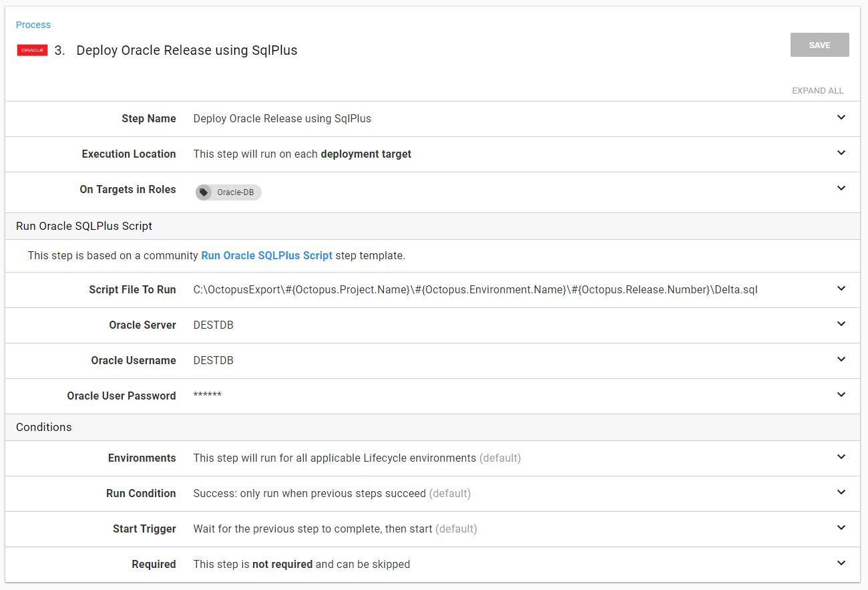Expand the Oracle User Password chevron
The width and height of the screenshot is (868, 590).
pyautogui.click(x=841, y=395)
